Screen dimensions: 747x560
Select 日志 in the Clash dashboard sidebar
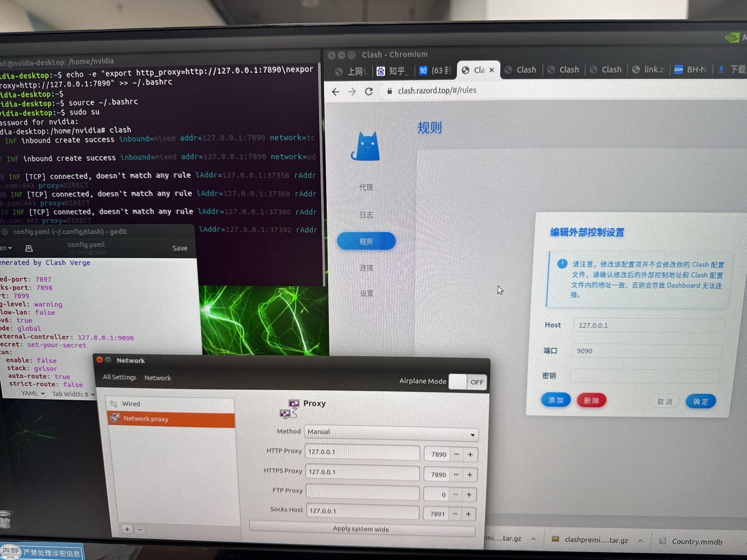366,215
